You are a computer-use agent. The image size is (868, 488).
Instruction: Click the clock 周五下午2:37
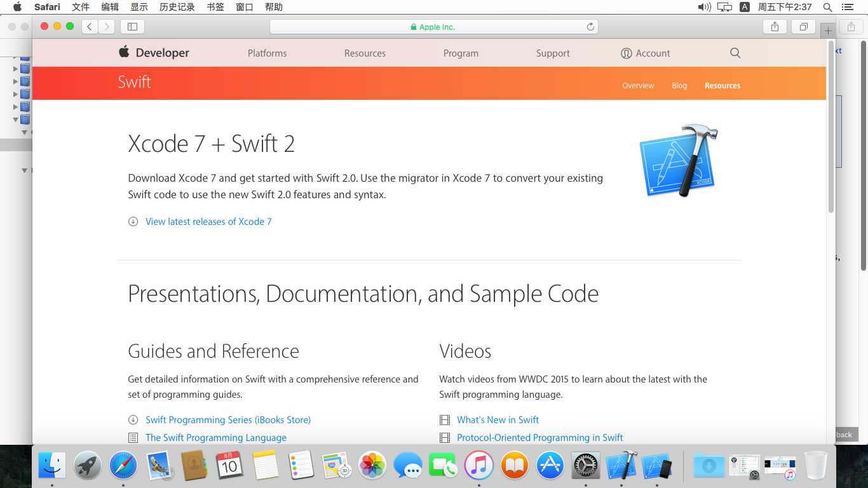click(785, 7)
